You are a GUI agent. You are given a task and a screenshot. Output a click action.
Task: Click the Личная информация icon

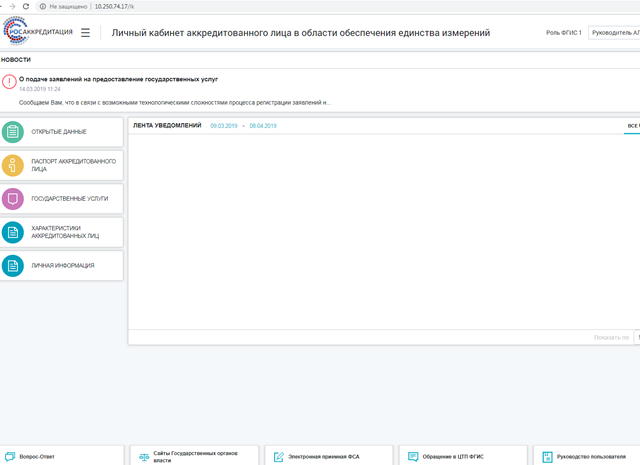13,265
